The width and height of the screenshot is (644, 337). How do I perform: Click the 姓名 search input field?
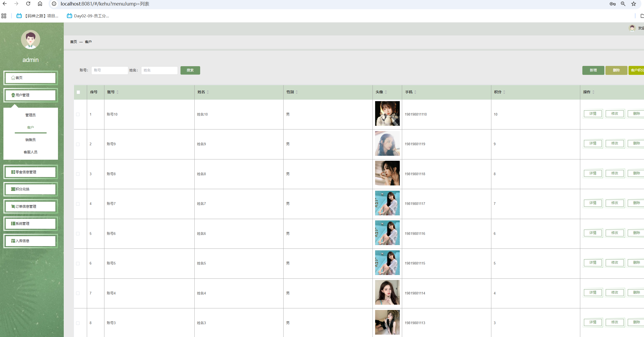[159, 70]
